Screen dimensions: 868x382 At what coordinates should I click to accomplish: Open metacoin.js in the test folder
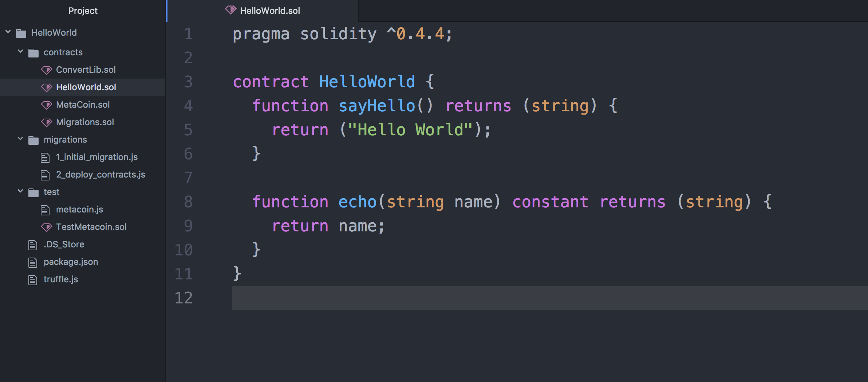[79, 210]
